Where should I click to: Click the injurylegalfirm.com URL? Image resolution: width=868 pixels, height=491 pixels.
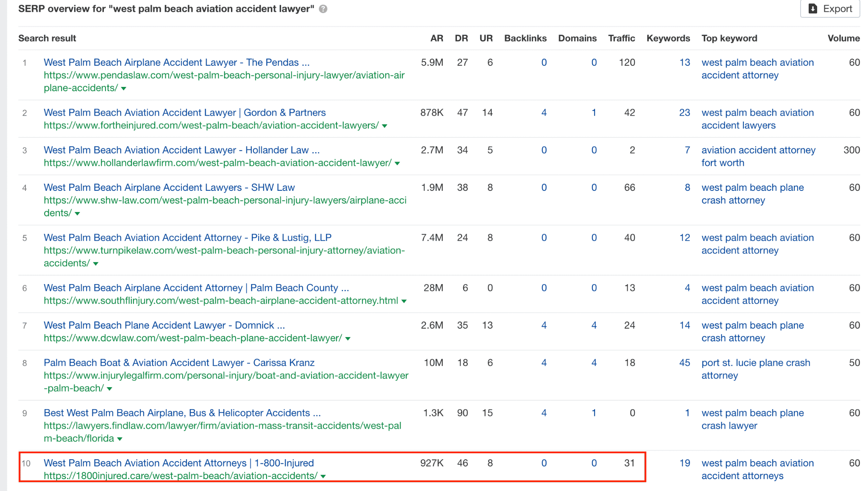click(x=226, y=382)
